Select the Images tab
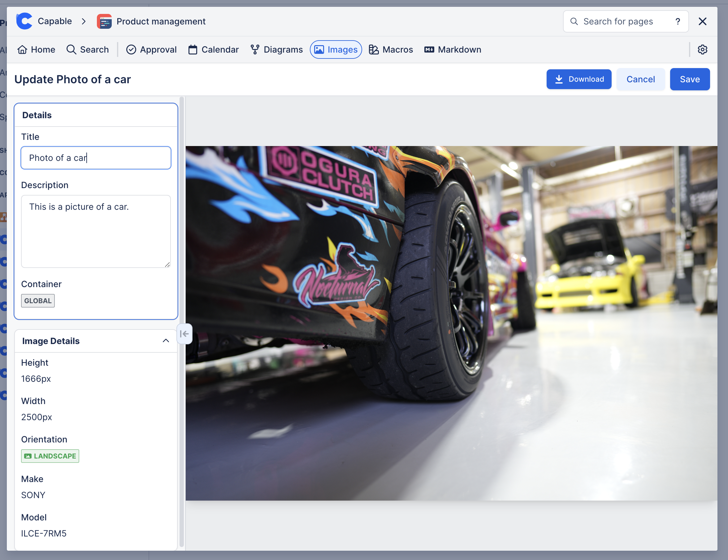The width and height of the screenshot is (728, 560). click(336, 50)
